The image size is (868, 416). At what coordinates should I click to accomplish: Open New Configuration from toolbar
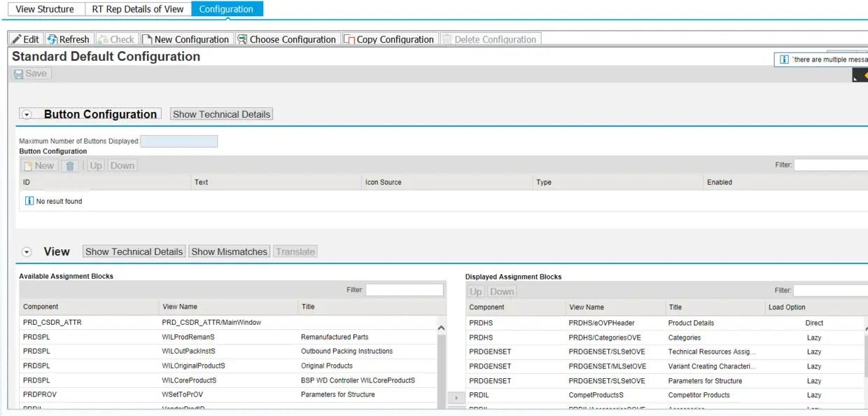coord(185,39)
